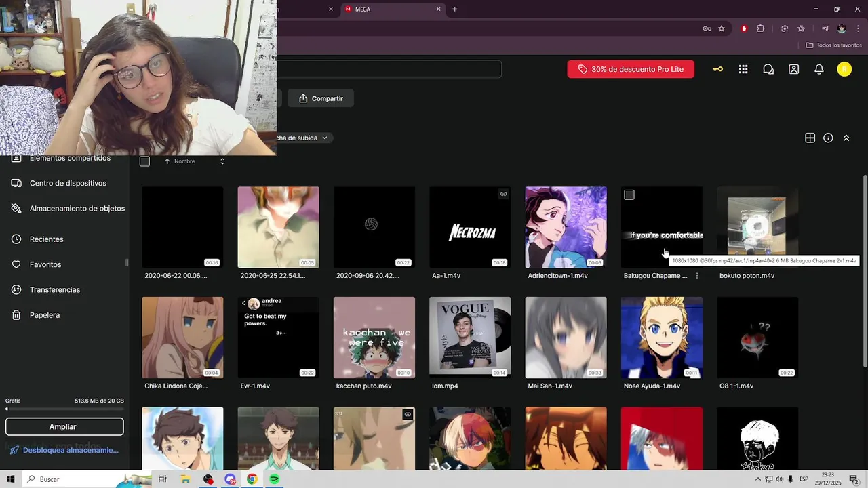Open Favoritos in MEGA sidebar

point(45,264)
